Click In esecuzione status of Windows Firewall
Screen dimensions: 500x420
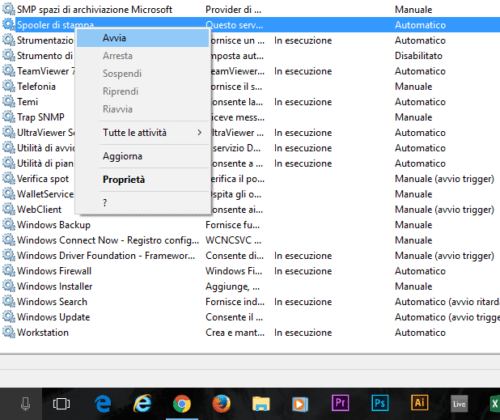(303, 271)
